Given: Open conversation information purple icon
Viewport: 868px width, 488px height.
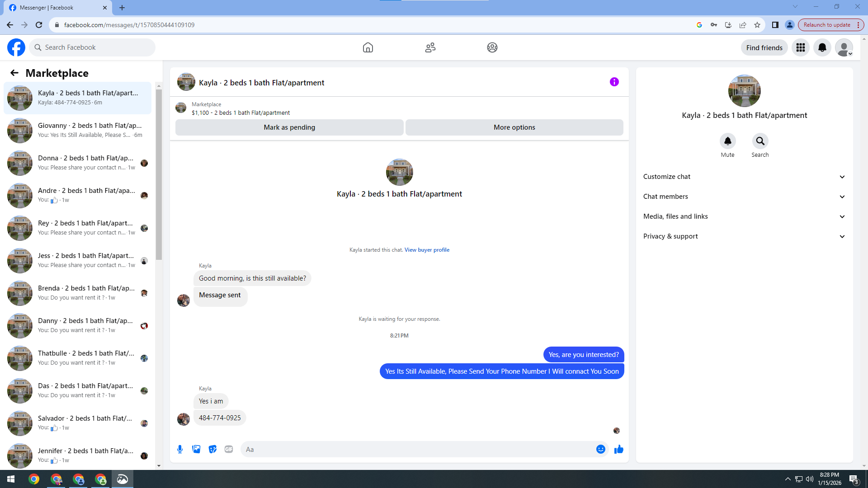Looking at the screenshot, I should click(x=614, y=82).
